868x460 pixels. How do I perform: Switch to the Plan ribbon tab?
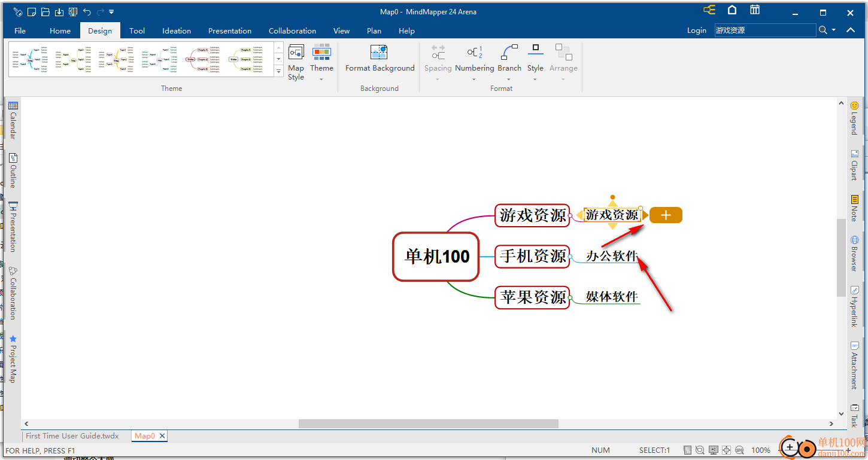pyautogui.click(x=374, y=31)
